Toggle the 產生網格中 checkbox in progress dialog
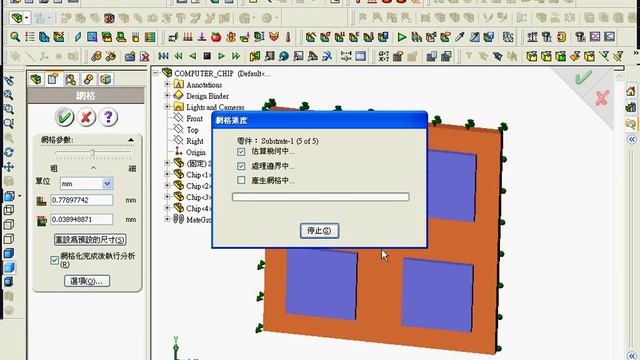The image size is (640, 360). click(241, 180)
